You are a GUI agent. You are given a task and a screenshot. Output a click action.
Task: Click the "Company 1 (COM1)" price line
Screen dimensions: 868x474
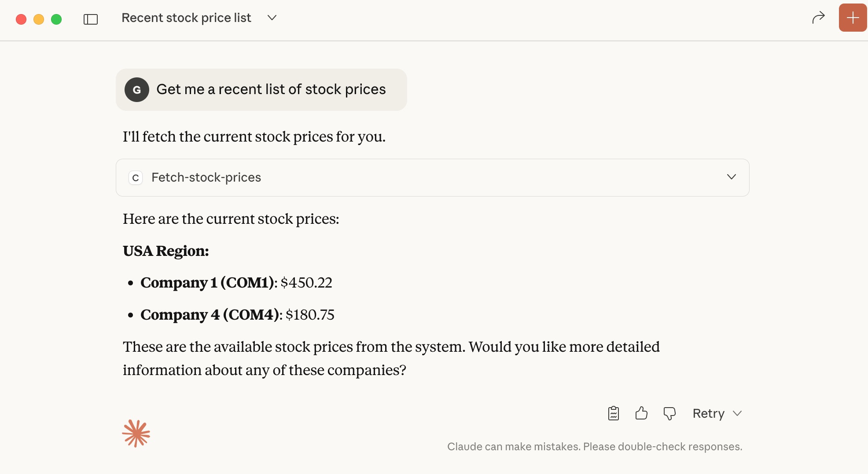pyautogui.click(x=236, y=282)
